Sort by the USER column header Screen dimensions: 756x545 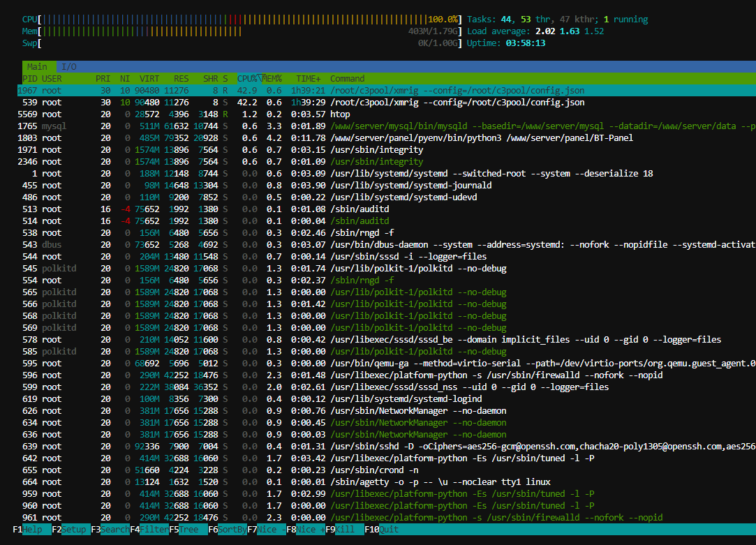point(52,79)
